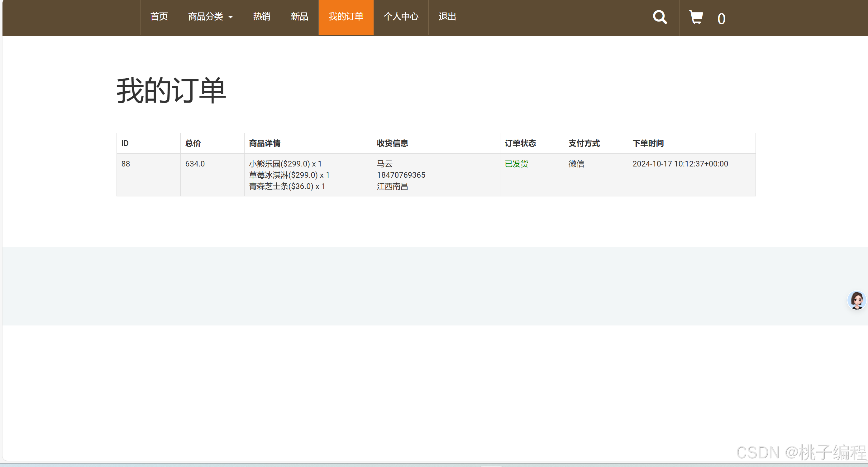
Task: Click 退出 to log out
Action: [447, 17]
